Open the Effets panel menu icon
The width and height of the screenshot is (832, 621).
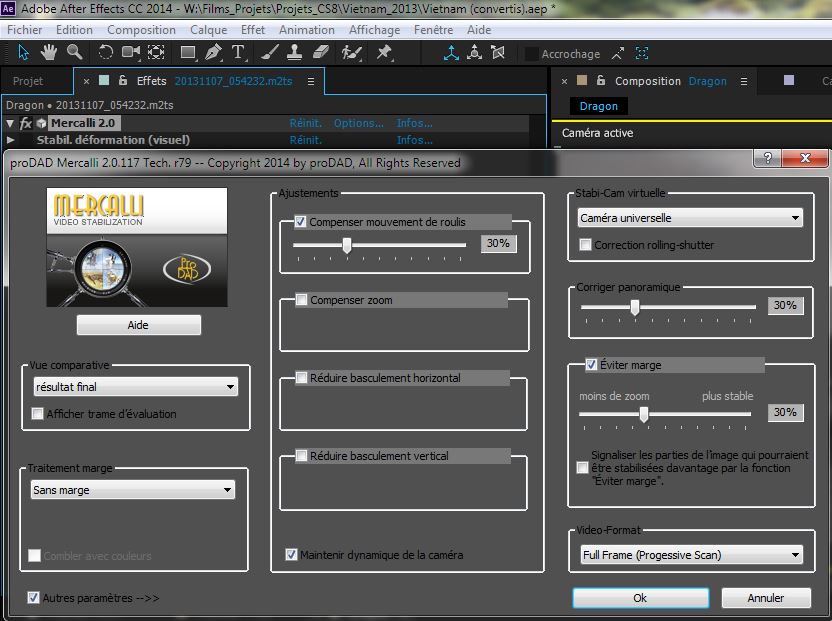(311, 81)
